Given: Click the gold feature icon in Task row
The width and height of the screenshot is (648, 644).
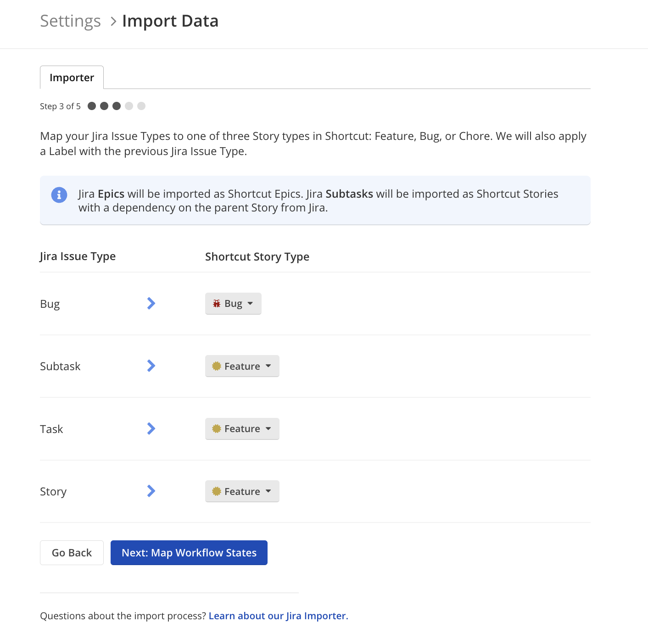Looking at the screenshot, I should coord(217,429).
